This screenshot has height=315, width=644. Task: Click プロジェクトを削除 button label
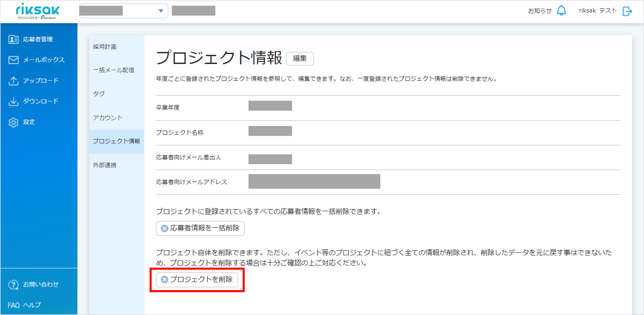(201, 279)
